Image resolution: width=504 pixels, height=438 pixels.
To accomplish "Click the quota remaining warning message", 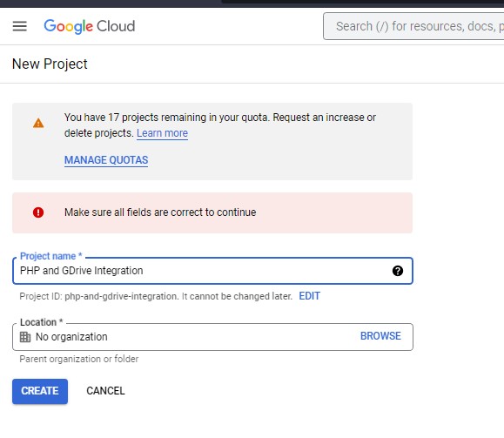I will [220, 125].
